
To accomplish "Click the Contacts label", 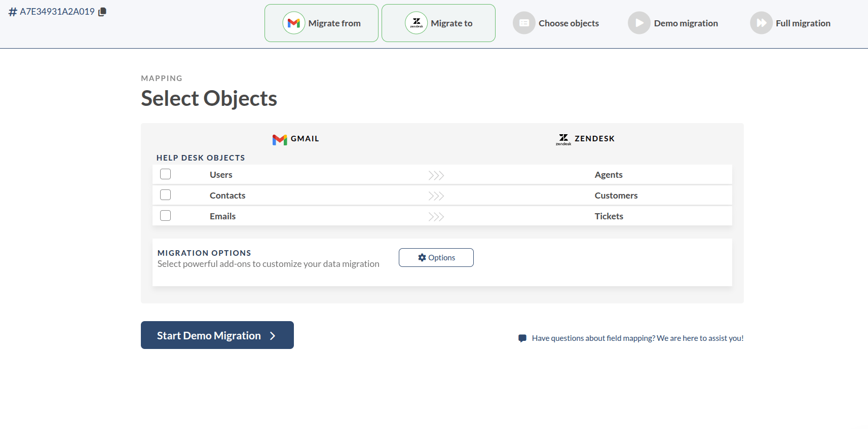I will 228,196.
